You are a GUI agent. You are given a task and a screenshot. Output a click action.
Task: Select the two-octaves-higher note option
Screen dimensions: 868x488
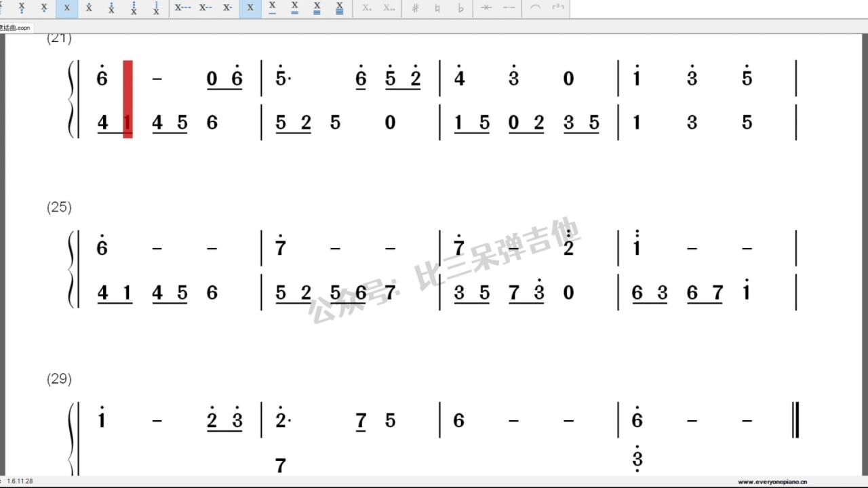pos(111,8)
